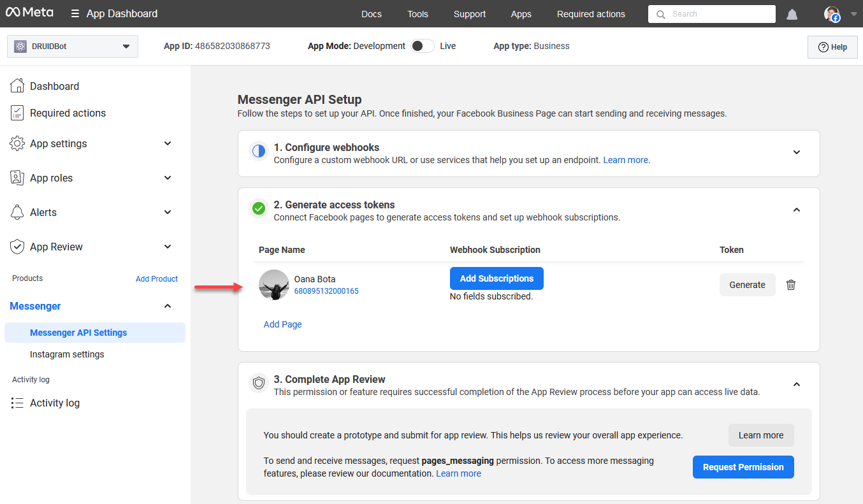Click the DRUIDBot app icon
863x504 pixels.
point(20,47)
